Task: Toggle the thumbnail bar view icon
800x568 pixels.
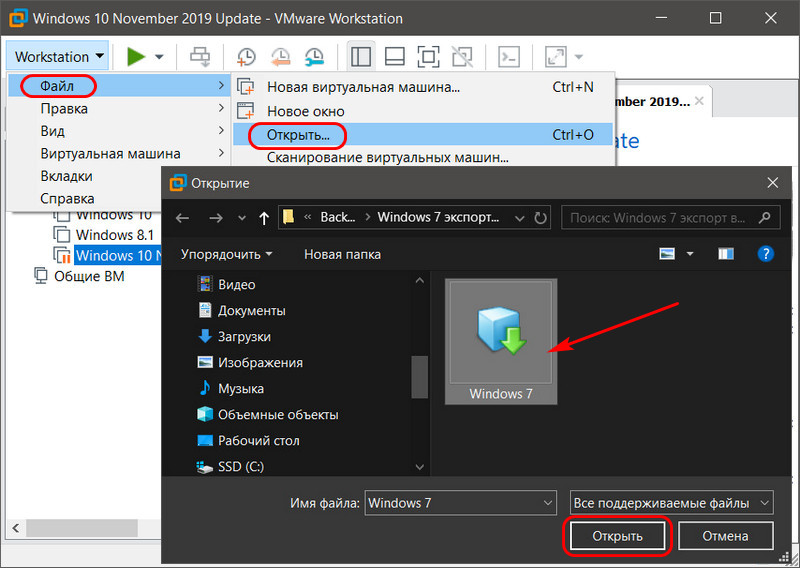Action: [x=394, y=56]
